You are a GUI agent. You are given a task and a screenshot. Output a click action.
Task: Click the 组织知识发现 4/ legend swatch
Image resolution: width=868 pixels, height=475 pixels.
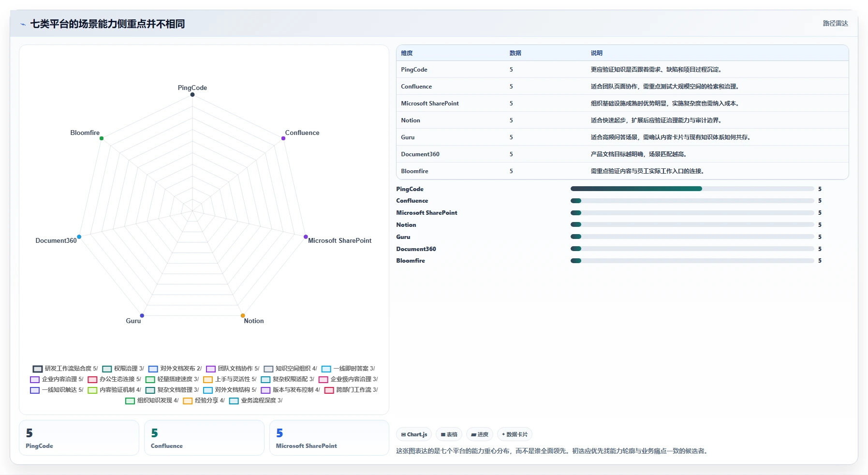click(130, 401)
